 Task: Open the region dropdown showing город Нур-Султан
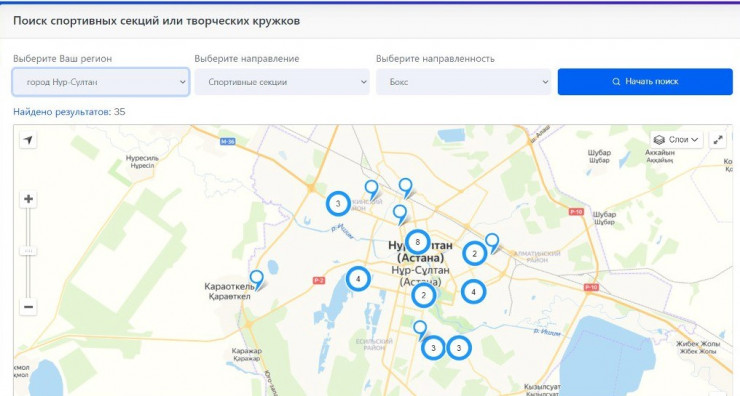click(101, 82)
